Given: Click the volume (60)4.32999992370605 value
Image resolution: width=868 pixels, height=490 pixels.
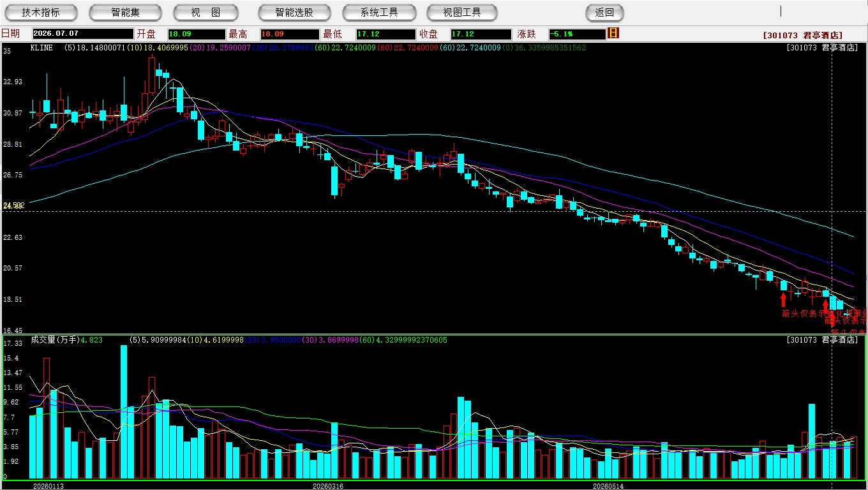Looking at the screenshot, I should tap(402, 340).
